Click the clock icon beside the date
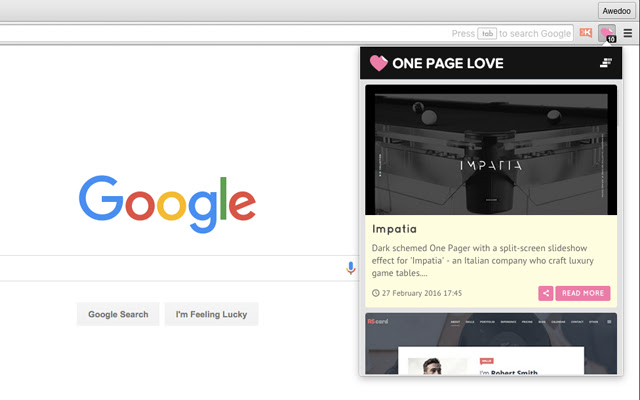This screenshot has height=400, width=640. 376,293
